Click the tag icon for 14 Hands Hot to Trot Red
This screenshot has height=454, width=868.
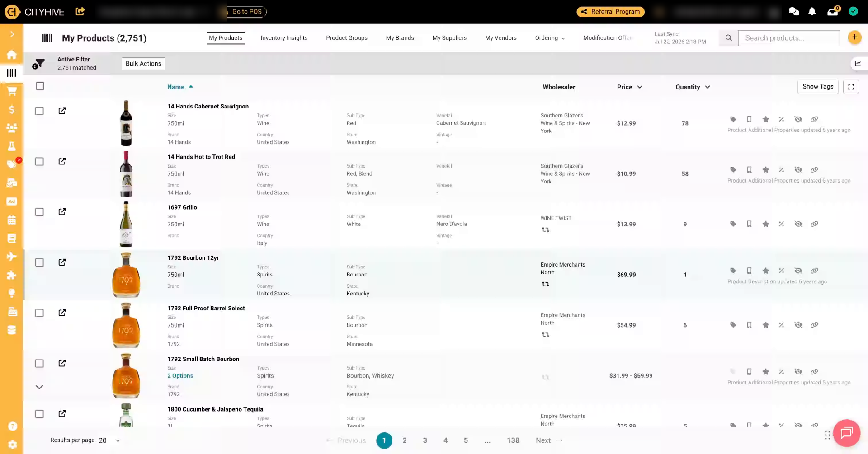pyautogui.click(x=733, y=170)
